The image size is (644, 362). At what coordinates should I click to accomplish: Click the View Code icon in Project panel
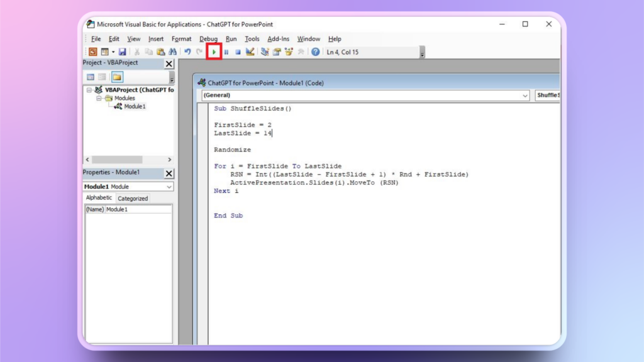(x=91, y=77)
